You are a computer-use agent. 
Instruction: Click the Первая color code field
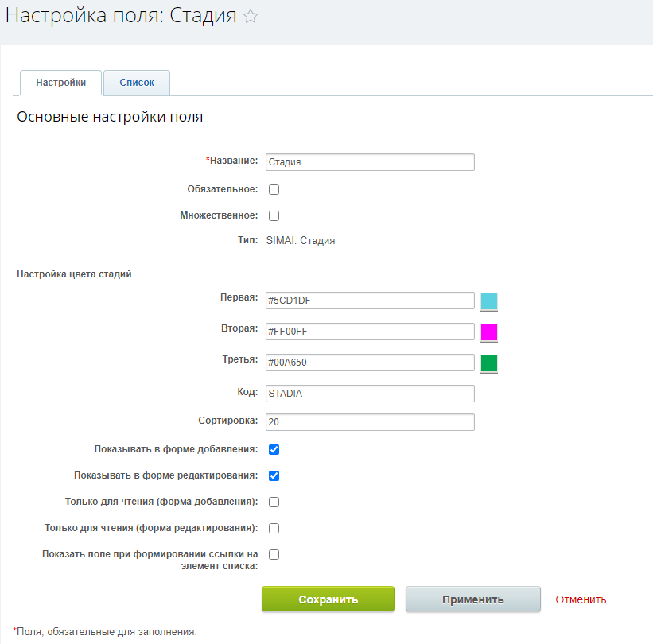coord(370,301)
